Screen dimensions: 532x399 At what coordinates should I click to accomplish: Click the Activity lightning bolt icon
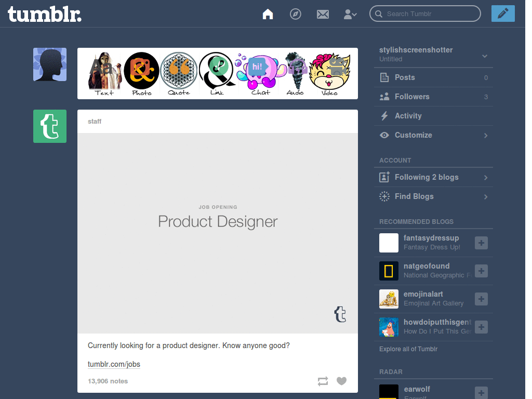[x=384, y=116]
